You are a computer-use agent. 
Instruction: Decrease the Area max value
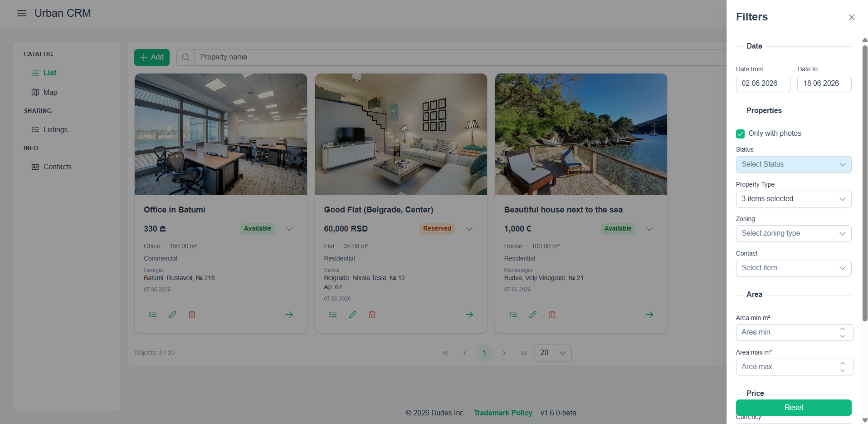(x=842, y=371)
